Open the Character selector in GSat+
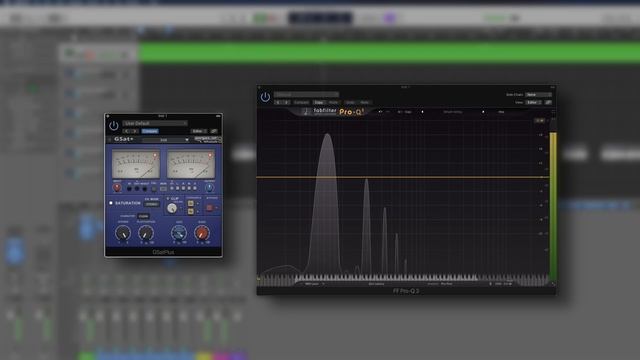The image size is (640, 360). 143,216
